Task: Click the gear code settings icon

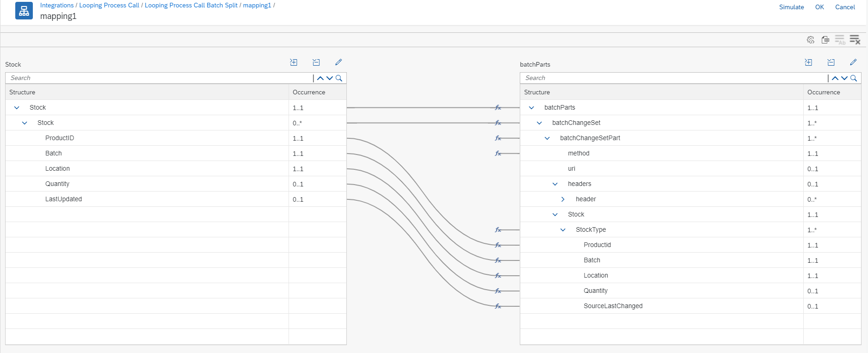Action: pos(811,40)
